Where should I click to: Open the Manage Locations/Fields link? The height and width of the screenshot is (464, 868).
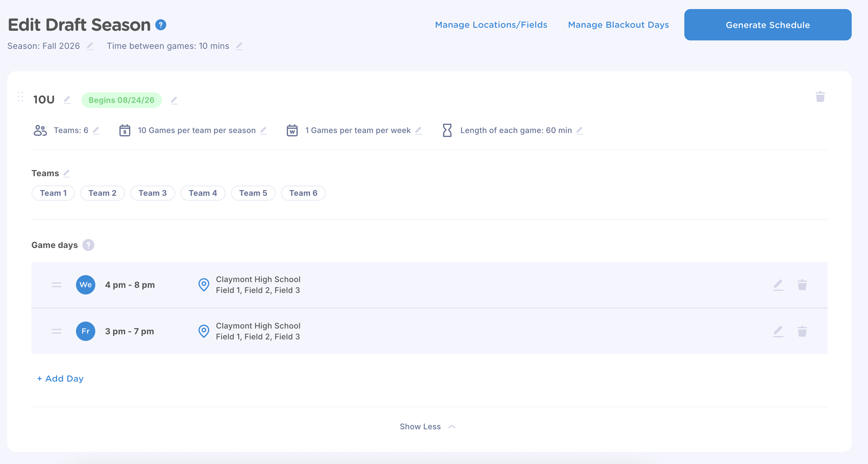(x=491, y=25)
